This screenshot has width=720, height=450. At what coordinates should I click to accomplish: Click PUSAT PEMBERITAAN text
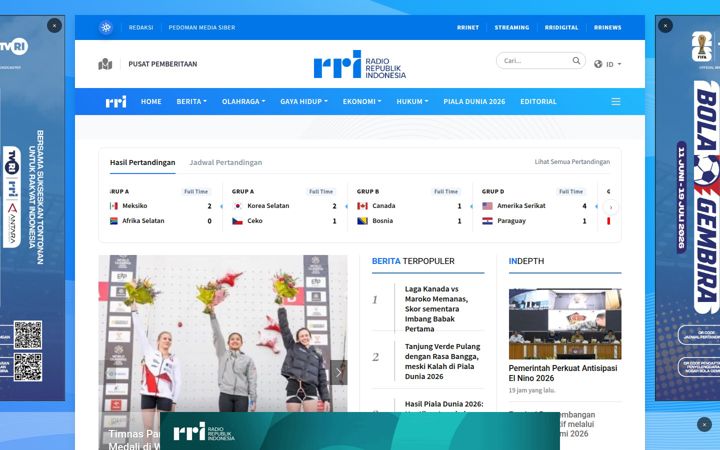coord(163,64)
